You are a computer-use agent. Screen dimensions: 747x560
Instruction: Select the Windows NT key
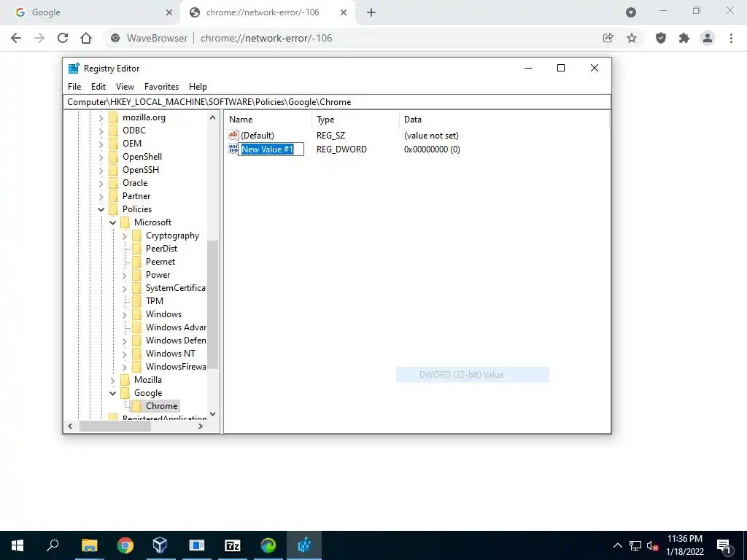(170, 354)
